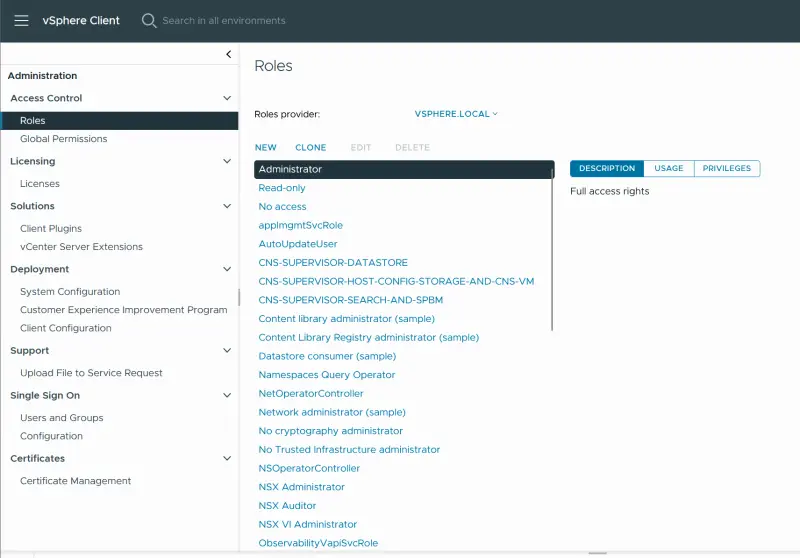Select the applmgmtSvcRole role
This screenshot has width=800, height=558.
click(x=301, y=225)
